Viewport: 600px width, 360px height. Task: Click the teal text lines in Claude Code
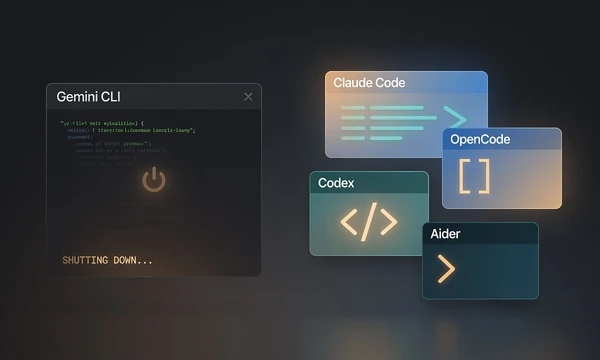point(389,123)
